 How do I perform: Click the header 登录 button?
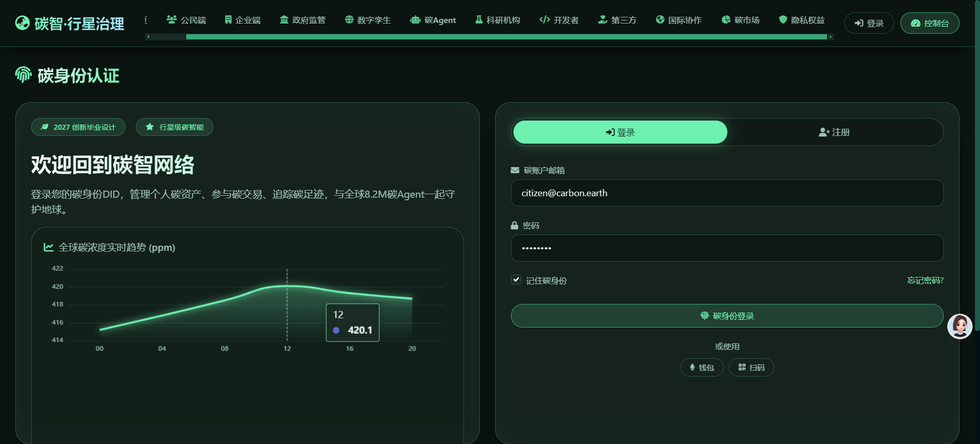869,23
